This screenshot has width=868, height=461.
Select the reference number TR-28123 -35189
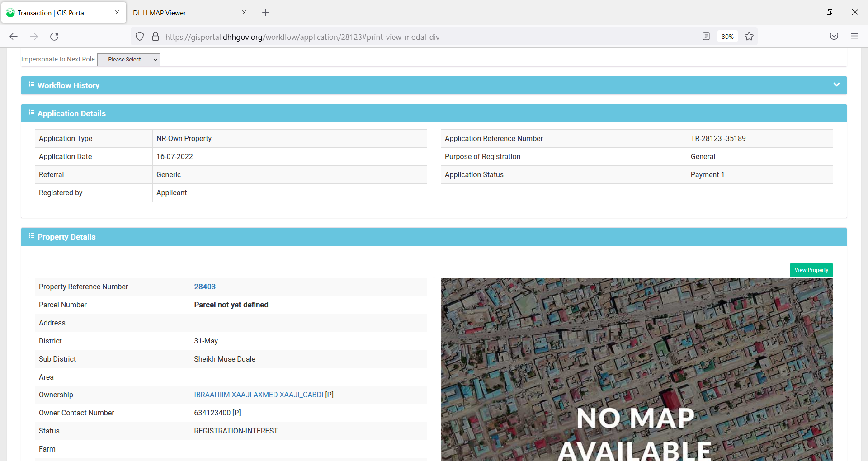[718, 138]
